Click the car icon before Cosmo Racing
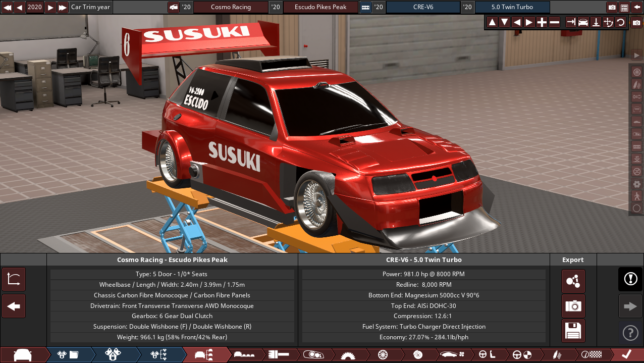644x363 pixels. point(173,7)
